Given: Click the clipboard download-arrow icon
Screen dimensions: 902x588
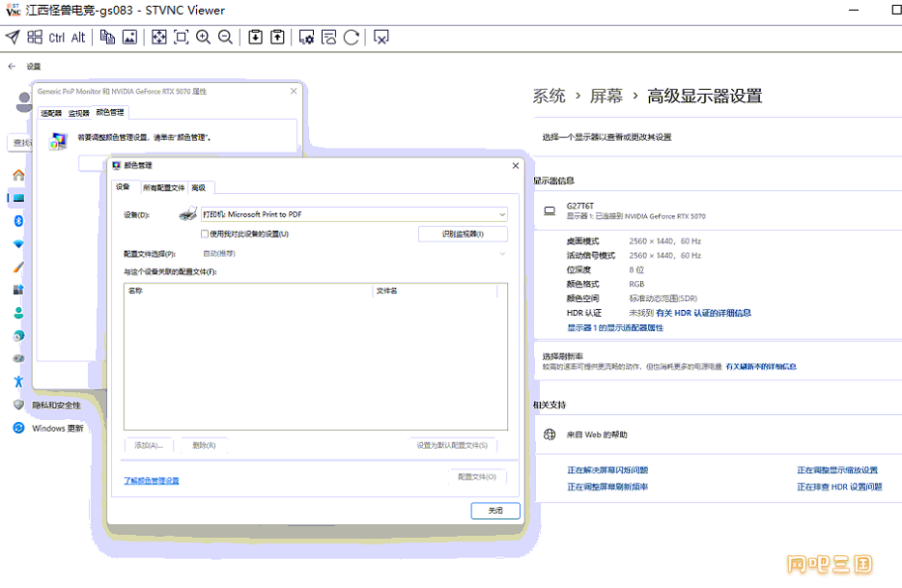Looking at the screenshot, I should click(x=255, y=38).
